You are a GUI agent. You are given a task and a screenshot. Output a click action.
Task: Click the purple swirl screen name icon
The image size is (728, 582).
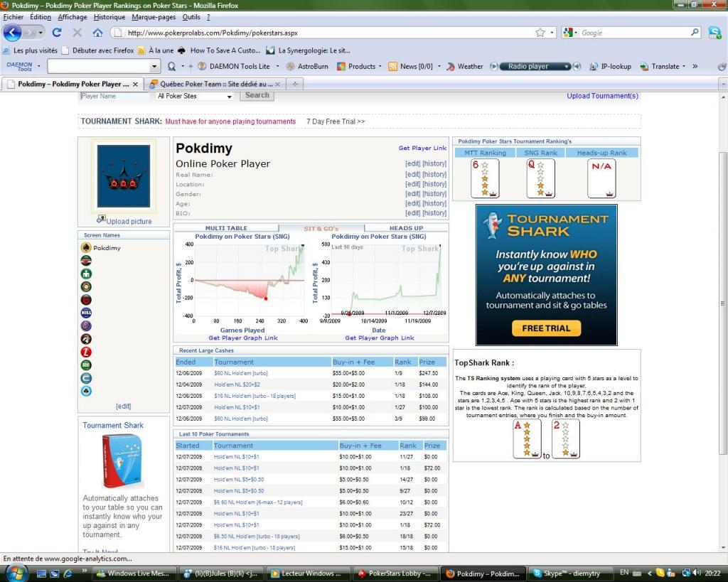86,325
